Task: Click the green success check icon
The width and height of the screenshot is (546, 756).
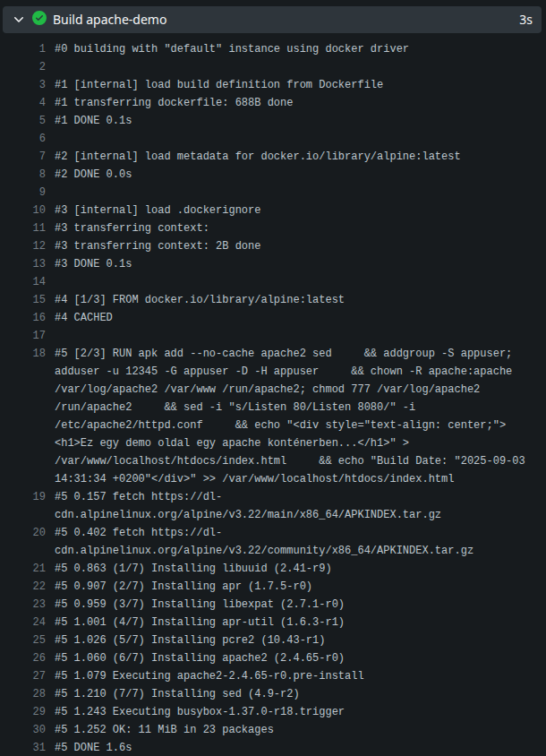Action: click(x=39, y=19)
